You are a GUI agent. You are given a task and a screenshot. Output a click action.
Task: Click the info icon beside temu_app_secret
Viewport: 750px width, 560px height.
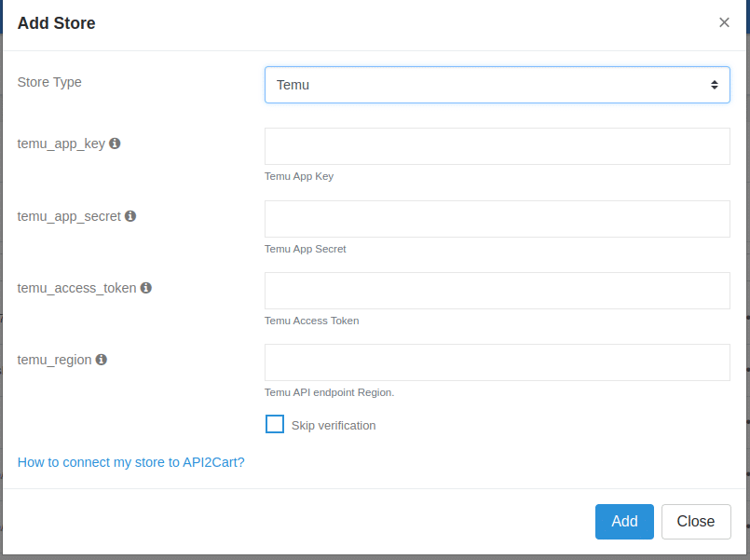[x=130, y=215]
